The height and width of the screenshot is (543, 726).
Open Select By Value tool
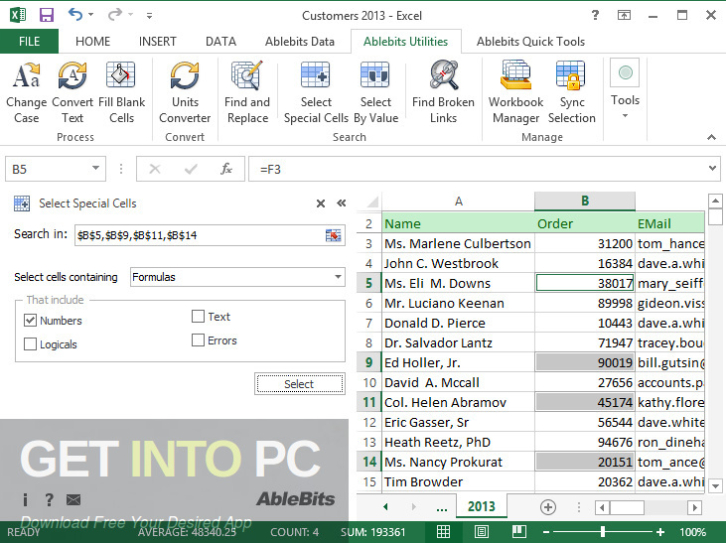(x=376, y=93)
